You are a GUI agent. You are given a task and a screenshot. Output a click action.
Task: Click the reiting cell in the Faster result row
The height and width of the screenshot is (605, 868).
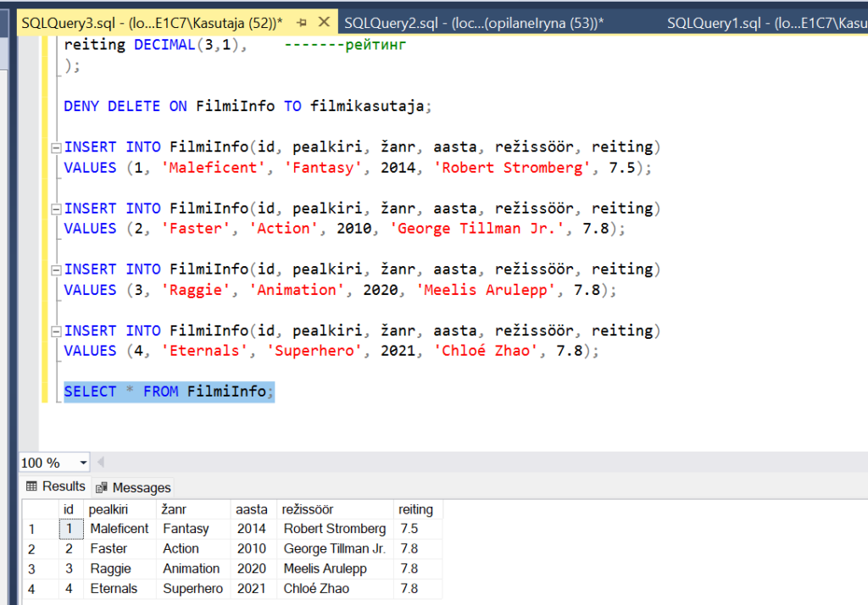(x=418, y=549)
